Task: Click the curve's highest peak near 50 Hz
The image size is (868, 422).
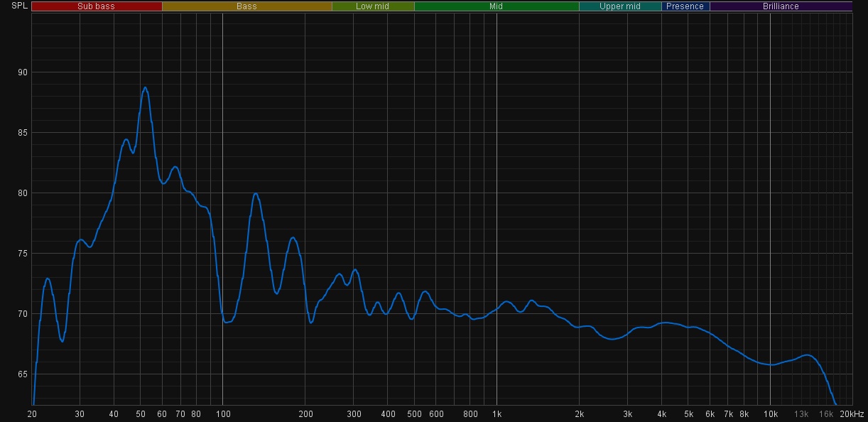Action: (x=145, y=87)
